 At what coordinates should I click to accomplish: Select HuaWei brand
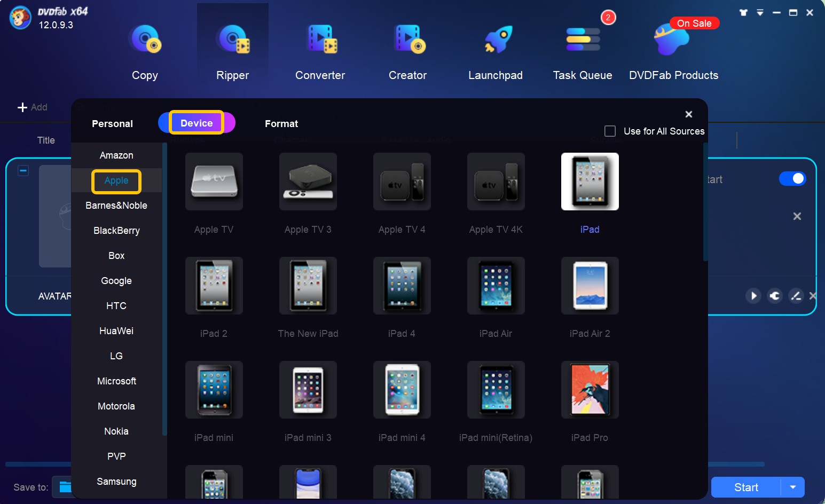coord(116,331)
